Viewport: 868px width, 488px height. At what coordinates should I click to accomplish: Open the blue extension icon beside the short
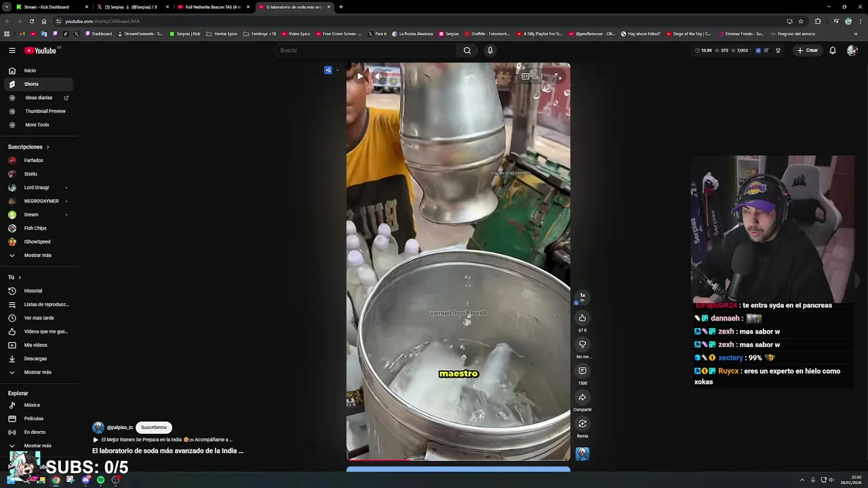(x=328, y=70)
